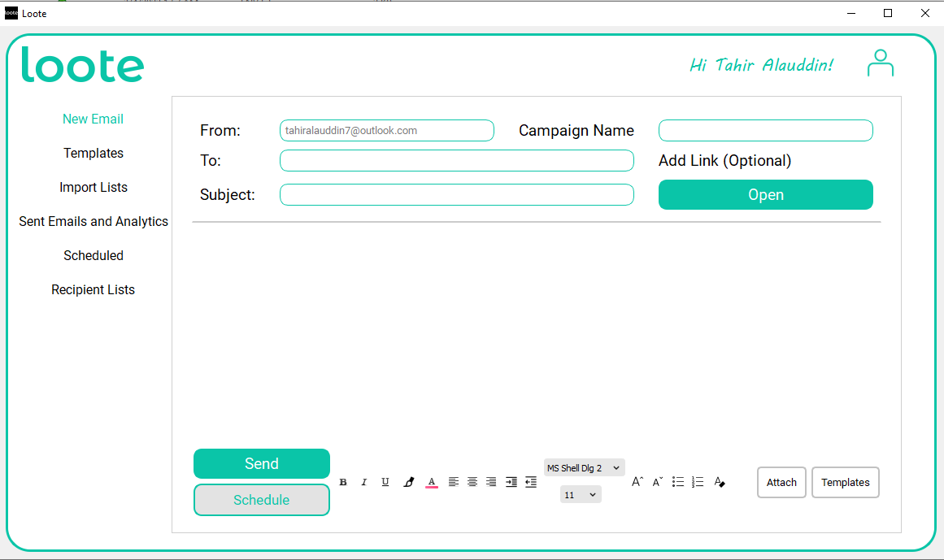
Task: Go to Import Lists in sidebar
Action: [x=94, y=187]
